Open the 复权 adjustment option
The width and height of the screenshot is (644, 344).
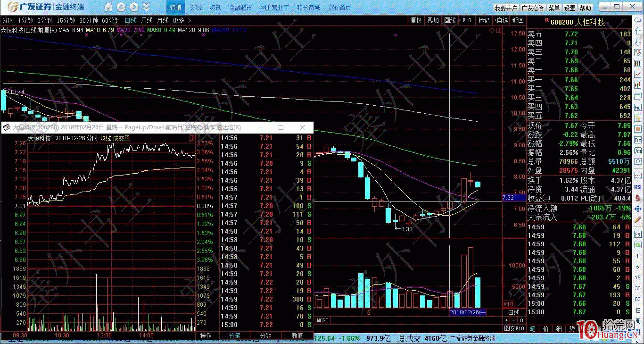416,21
